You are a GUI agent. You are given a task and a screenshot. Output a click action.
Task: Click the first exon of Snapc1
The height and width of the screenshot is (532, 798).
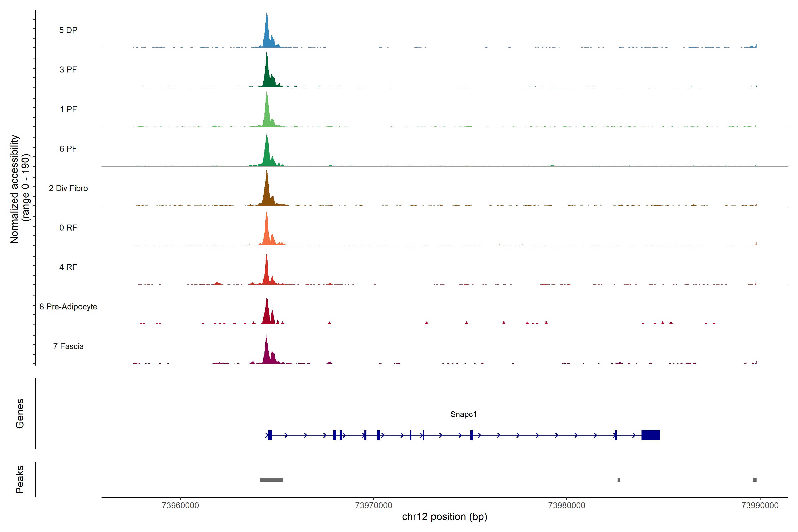(x=270, y=435)
